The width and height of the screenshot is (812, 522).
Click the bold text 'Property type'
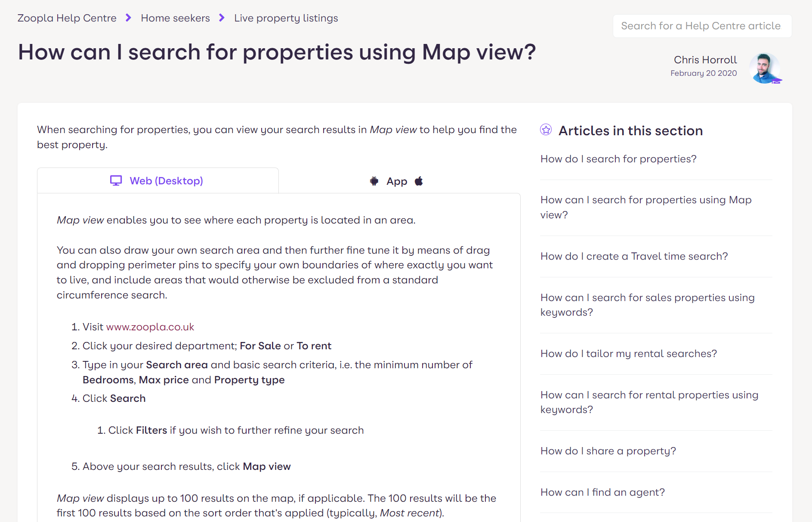coord(249,380)
